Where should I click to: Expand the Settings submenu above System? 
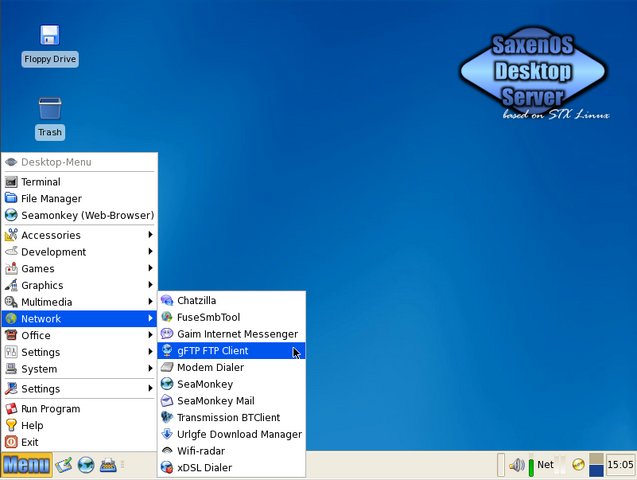click(79, 352)
